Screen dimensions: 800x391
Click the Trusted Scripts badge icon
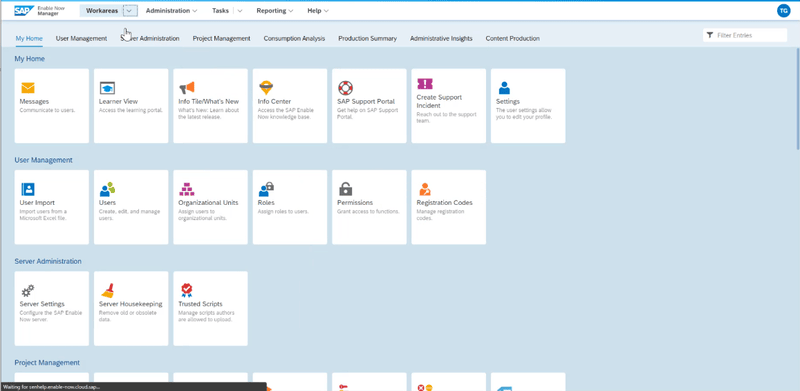[x=187, y=290]
